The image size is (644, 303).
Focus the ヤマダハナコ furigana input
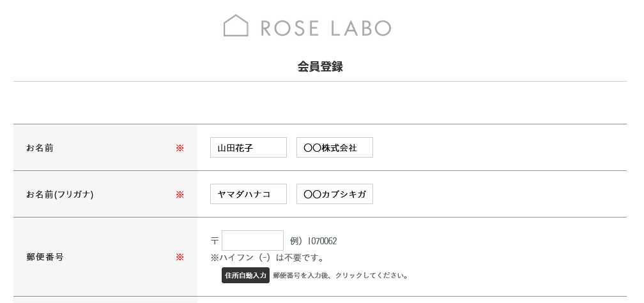[248, 194]
